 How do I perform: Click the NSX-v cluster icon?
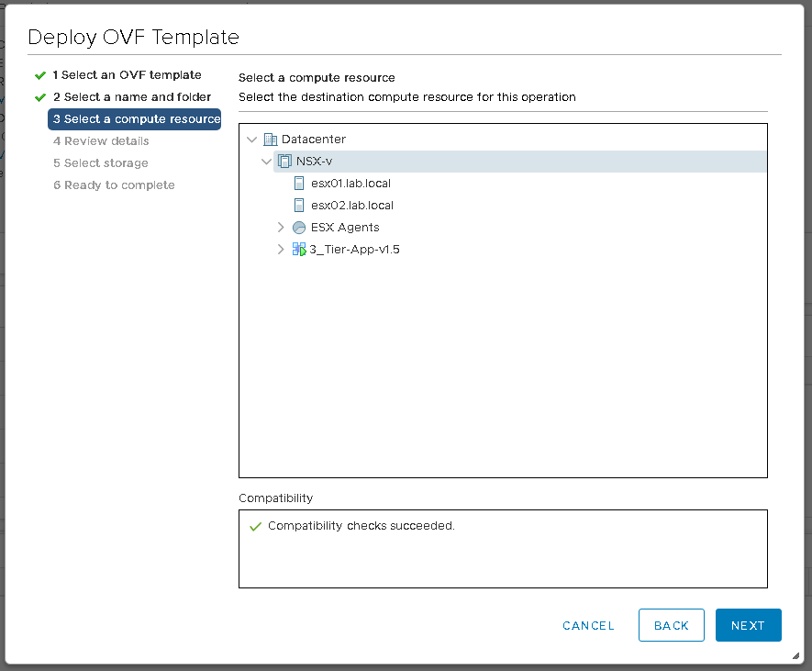[284, 162]
